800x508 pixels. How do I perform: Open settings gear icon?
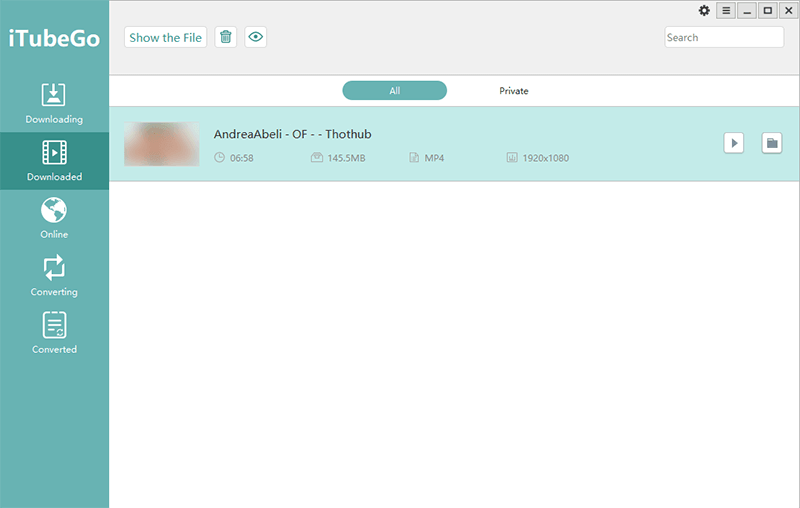point(704,11)
